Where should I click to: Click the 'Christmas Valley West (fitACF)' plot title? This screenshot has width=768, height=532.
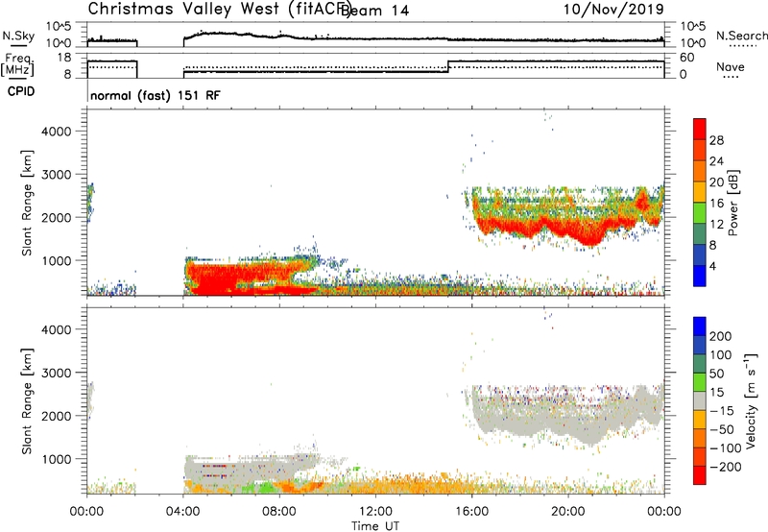[x=218, y=10]
